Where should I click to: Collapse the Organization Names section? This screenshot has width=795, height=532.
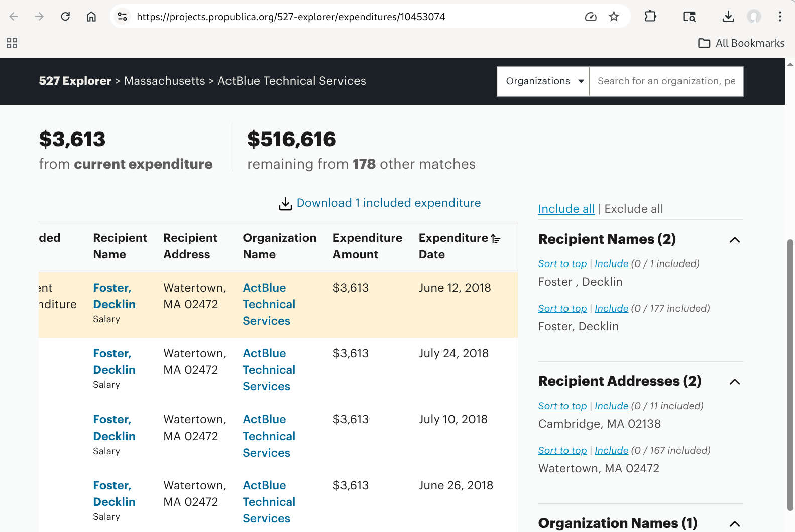click(x=735, y=524)
